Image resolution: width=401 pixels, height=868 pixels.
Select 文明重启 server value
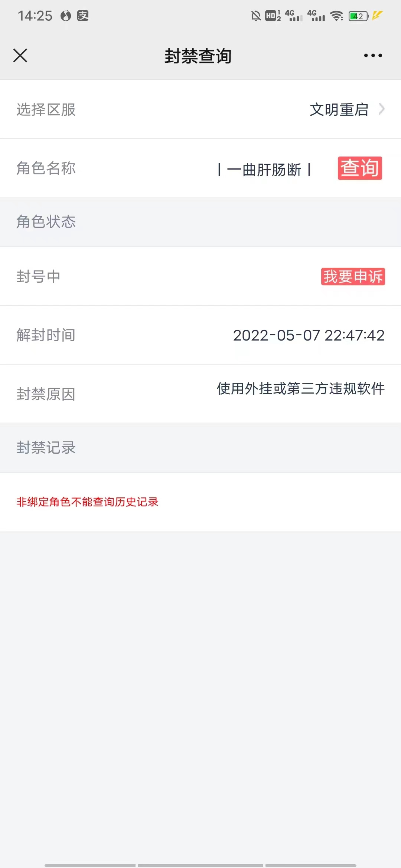[339, 109]
